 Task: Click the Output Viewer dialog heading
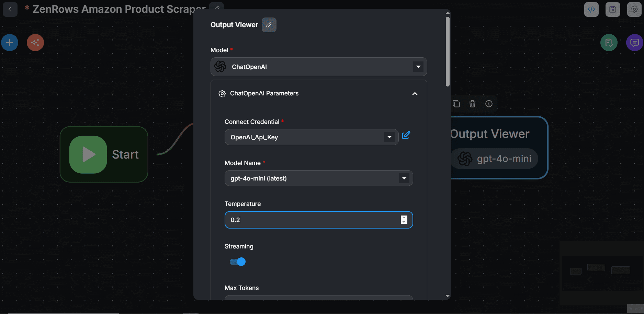pos(234,25)
